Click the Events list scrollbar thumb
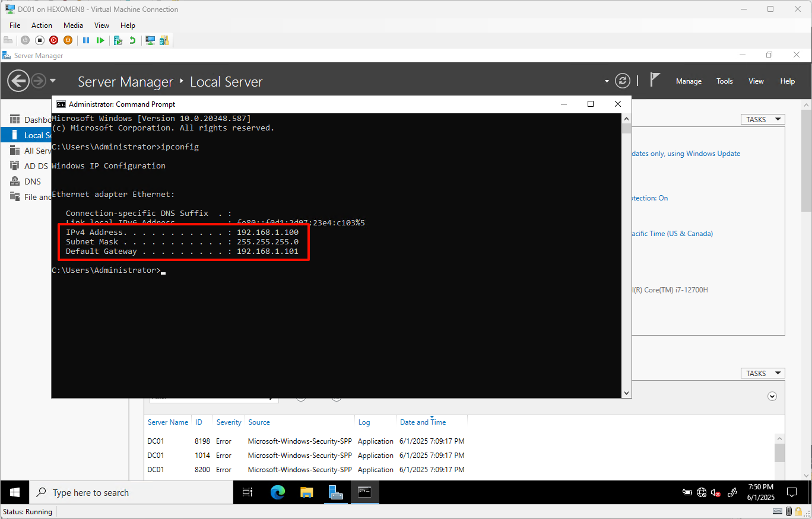The width and height of the screenshot is (812, 519). (x=779, y=453)
